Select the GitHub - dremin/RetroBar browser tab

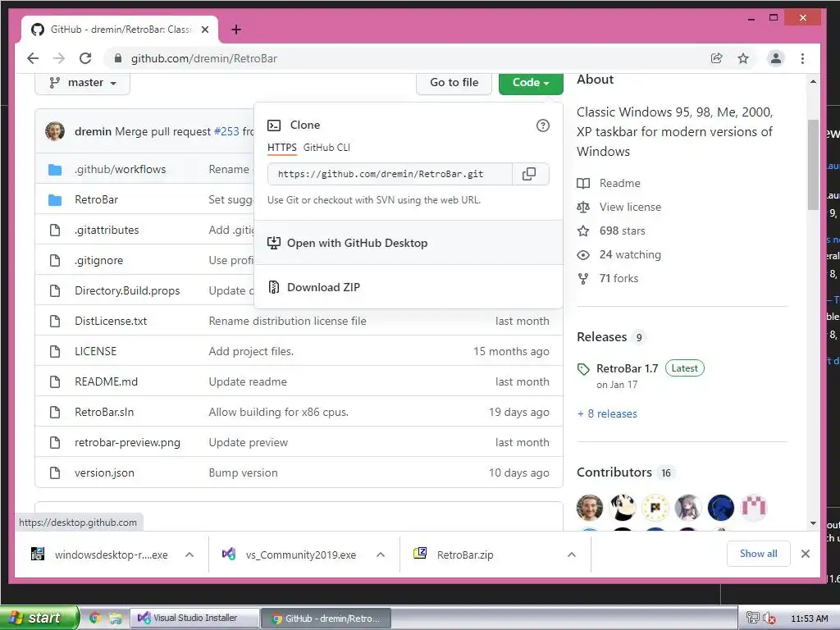[120, 30]
